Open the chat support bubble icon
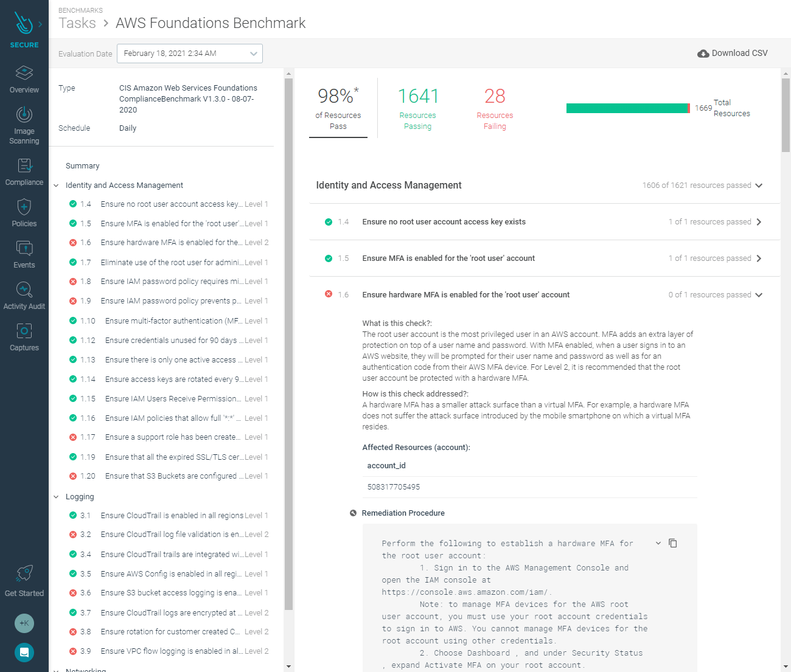This screenshot has height=672, width=791. click(24, 653)
